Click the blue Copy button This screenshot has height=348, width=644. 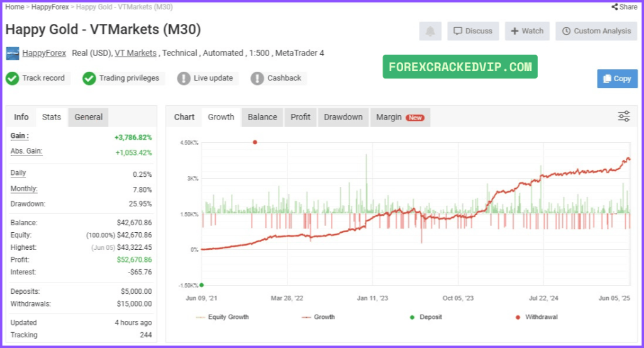(x=618, y=79)
